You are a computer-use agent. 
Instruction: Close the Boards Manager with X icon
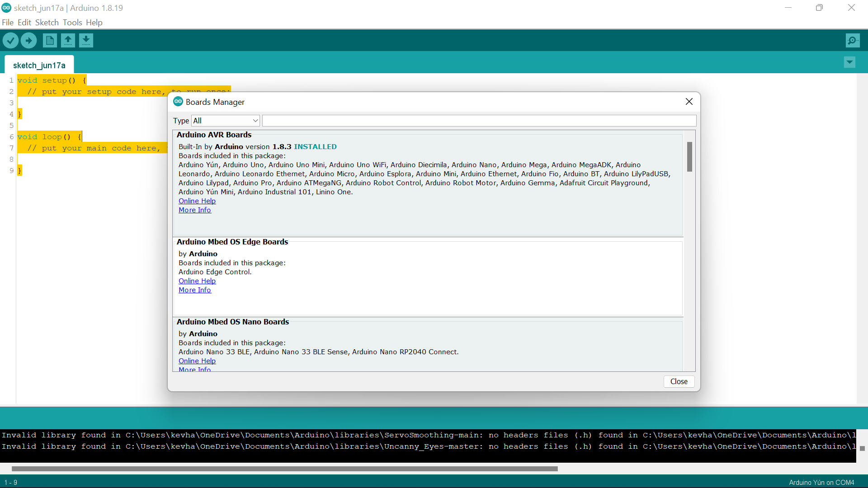(x=689, y=102)
